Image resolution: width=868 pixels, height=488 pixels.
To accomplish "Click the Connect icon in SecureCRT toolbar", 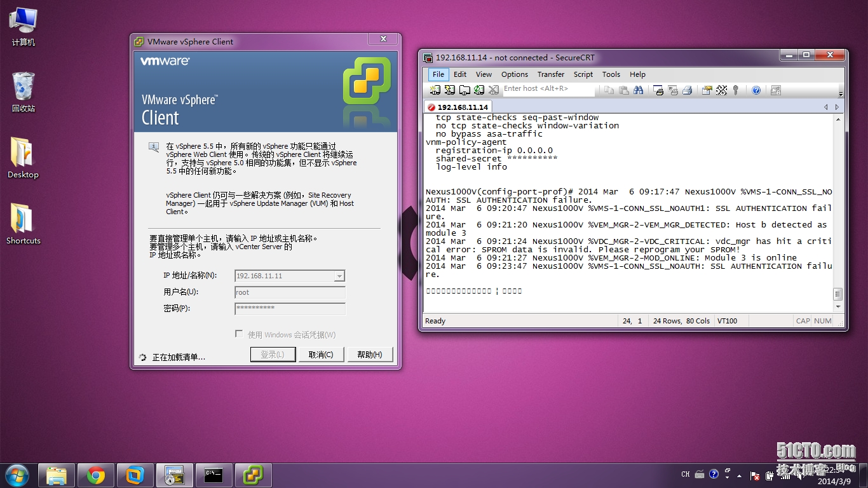I will click(435, 90).
